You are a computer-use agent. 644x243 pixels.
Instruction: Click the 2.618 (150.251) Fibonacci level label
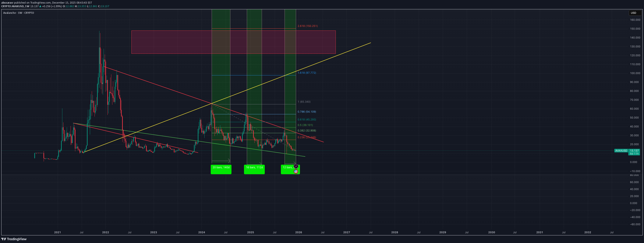point(308,26)
